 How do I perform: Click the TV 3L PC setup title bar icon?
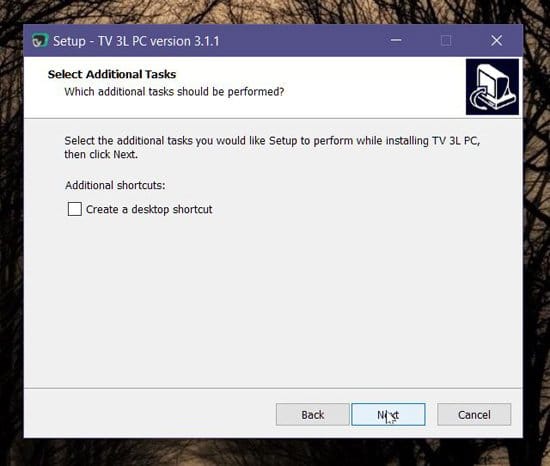40,41
